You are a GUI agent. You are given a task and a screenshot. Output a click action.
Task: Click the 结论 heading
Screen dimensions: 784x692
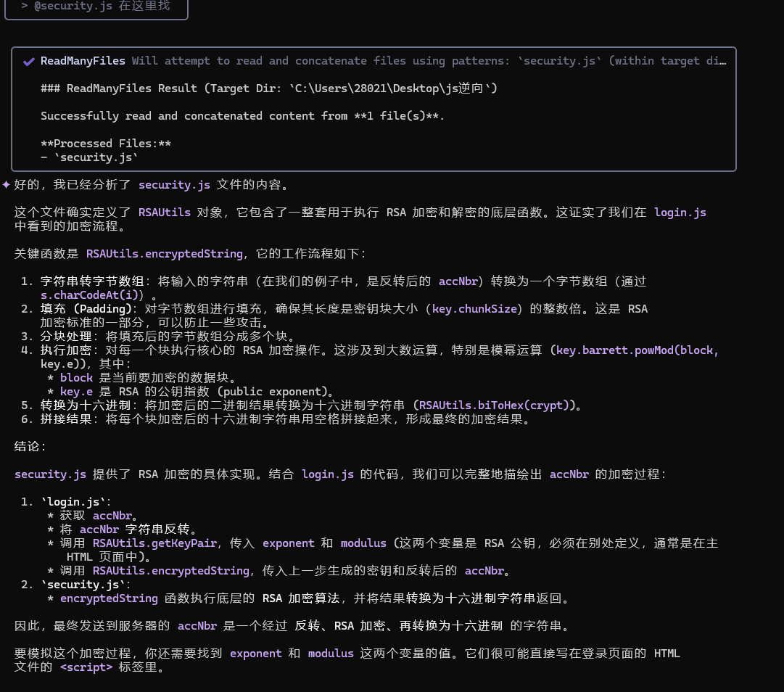(x=30, y=447)
